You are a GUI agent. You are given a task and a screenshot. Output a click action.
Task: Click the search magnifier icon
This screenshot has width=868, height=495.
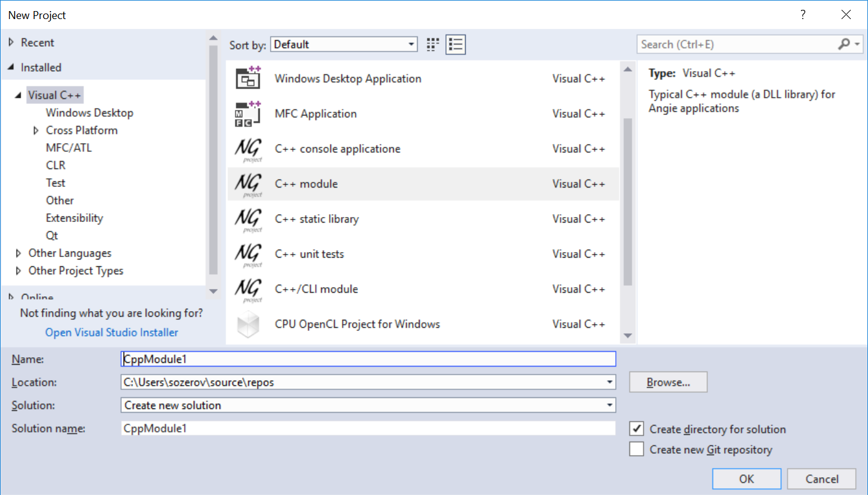(844, 44)
